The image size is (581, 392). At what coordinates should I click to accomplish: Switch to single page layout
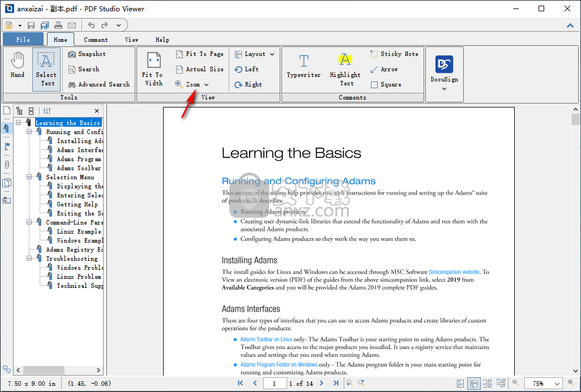[x=460, y=384]
